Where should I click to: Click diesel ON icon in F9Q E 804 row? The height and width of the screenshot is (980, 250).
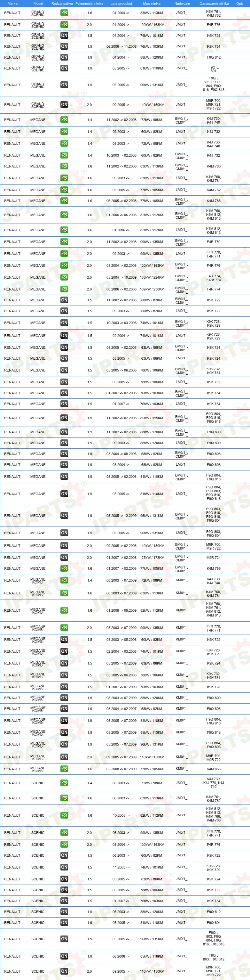coord(64,68)
